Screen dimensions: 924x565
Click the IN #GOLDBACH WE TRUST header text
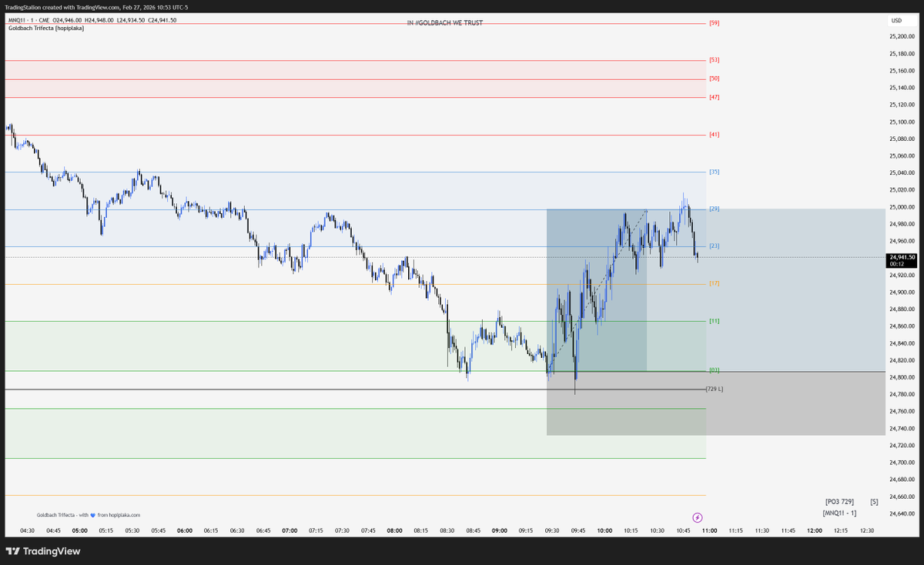click(x=445, y=23)
